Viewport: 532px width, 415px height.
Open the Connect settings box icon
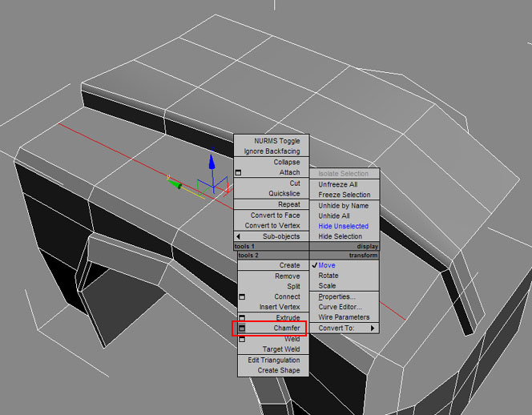(242, 297)
